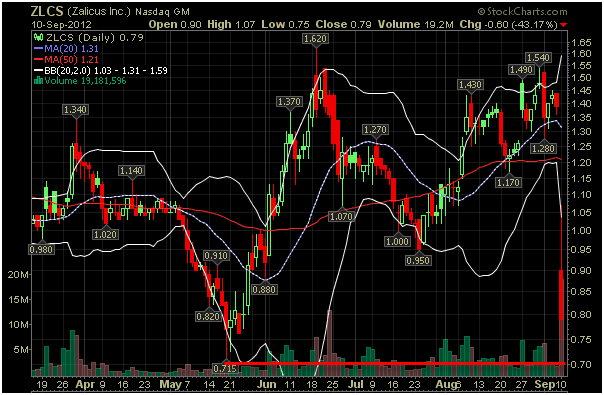Click the 0.910 price label
604x395 pixels.
[x=216, y=256]
